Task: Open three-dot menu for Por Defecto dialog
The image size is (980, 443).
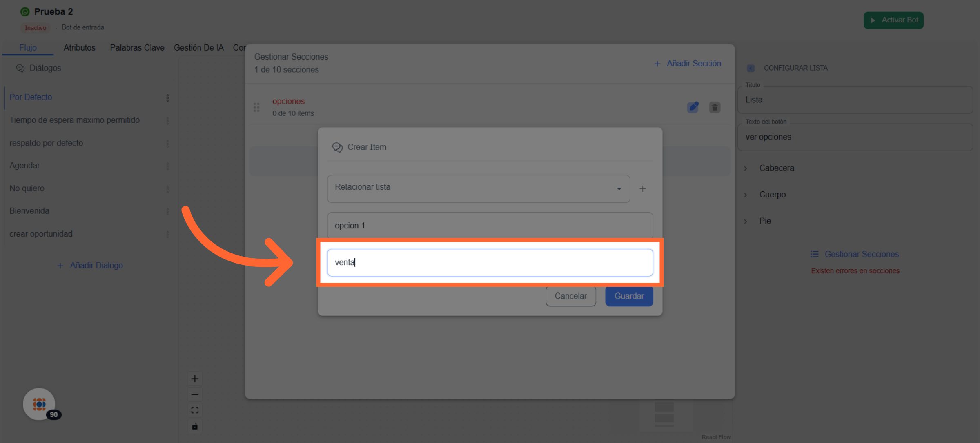Action: pos(167,97)
